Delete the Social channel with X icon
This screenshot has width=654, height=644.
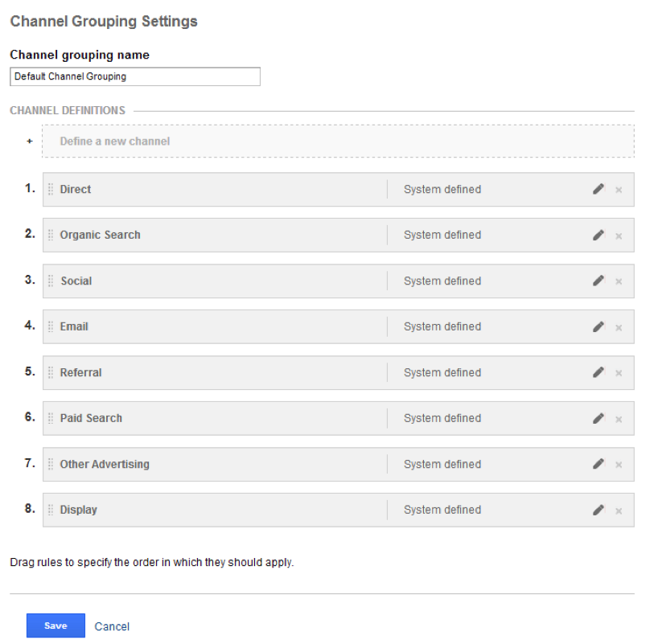[619, 281]
